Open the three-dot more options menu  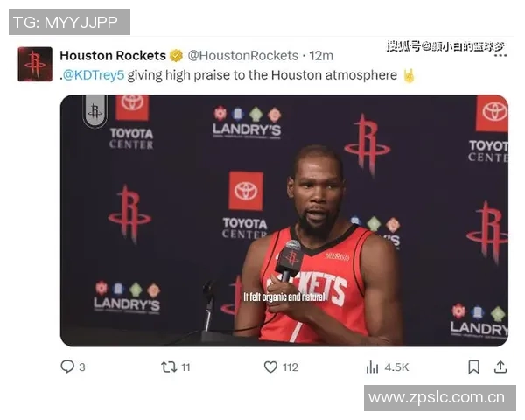point(500,56)
